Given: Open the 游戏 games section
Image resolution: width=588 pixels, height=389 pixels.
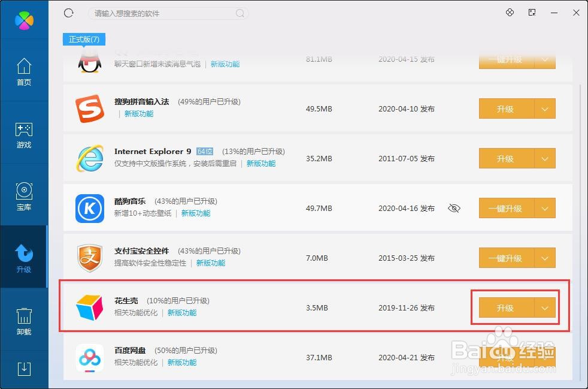Looking at the screenshot, I should click(x=24, y=135).
